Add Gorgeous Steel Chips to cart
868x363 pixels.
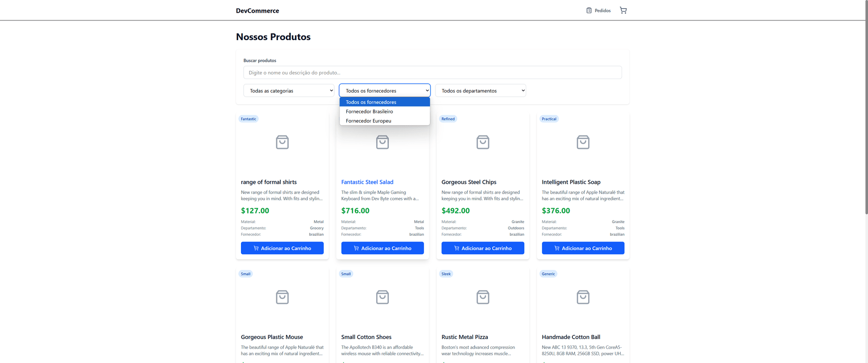click(x=483, y=248)
